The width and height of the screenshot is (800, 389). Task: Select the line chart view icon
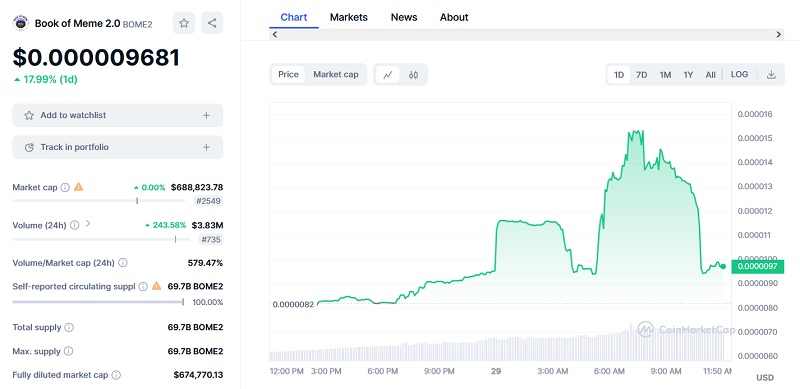pos(388,75)
